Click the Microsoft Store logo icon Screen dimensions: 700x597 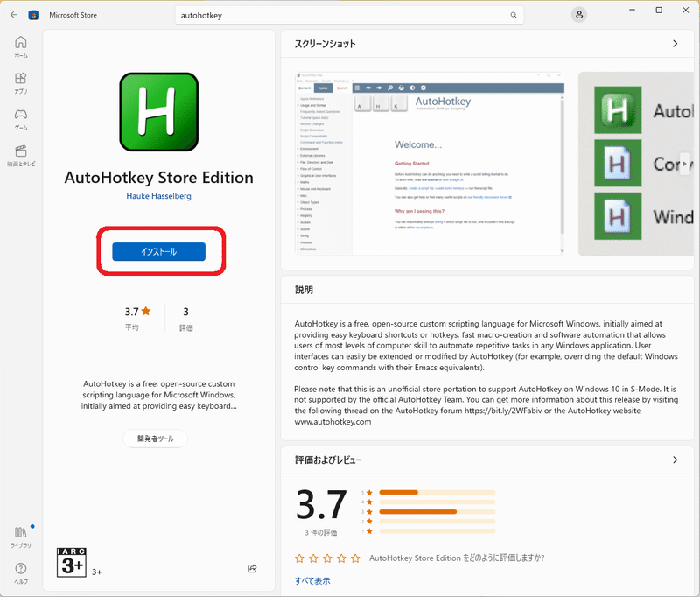[33, 15]
